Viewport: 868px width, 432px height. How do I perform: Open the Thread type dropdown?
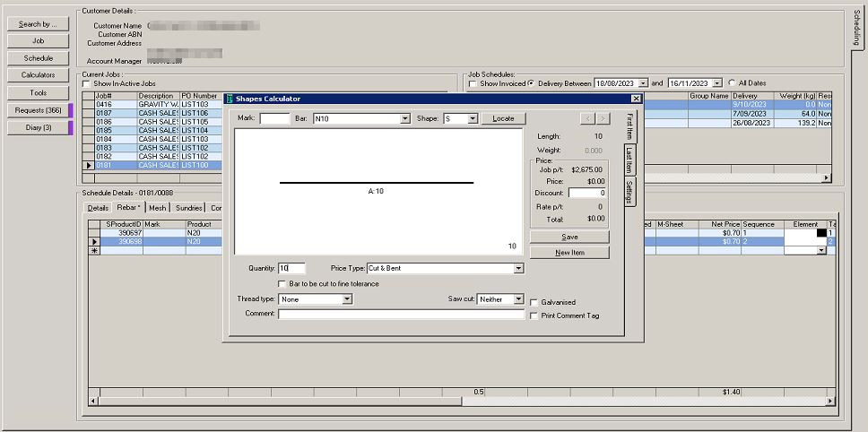click(x=347, y=299)
